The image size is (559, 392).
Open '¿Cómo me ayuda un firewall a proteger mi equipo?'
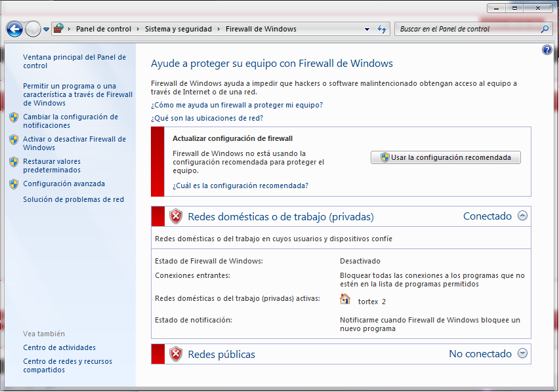237,105
